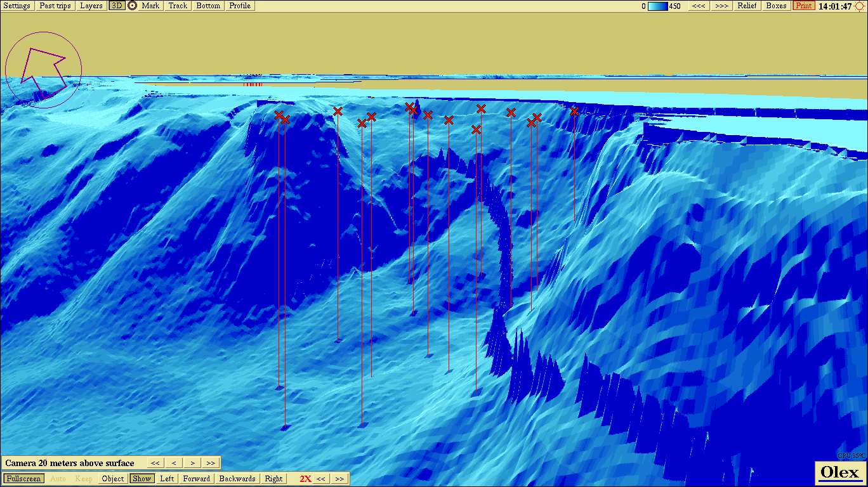Select the Track button in top bar

[x=178, y=6]
